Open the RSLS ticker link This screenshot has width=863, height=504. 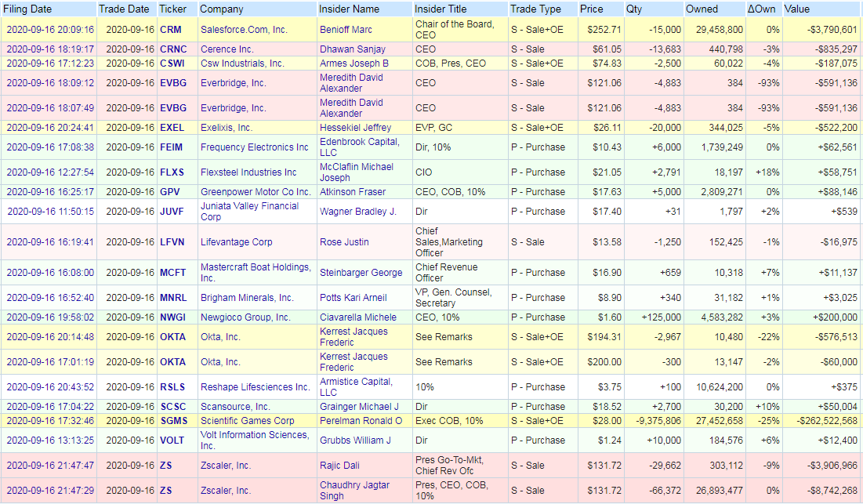[x=172, y=387]
